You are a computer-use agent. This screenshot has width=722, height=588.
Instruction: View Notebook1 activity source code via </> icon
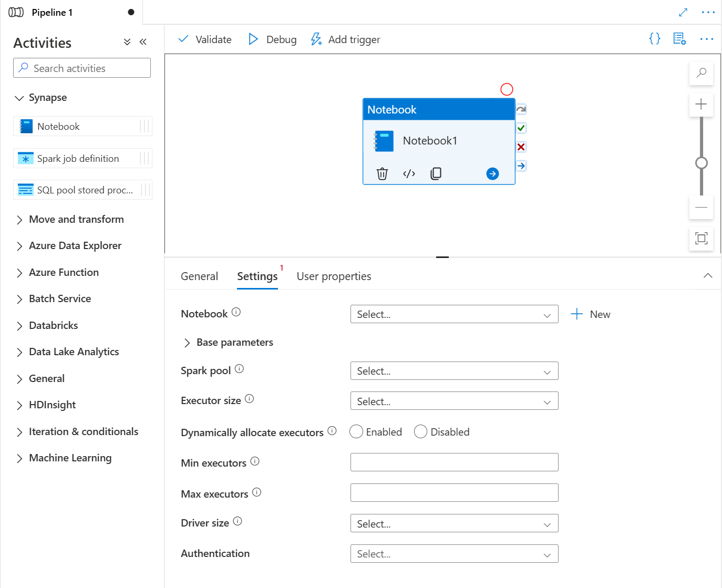pos(409,173)
